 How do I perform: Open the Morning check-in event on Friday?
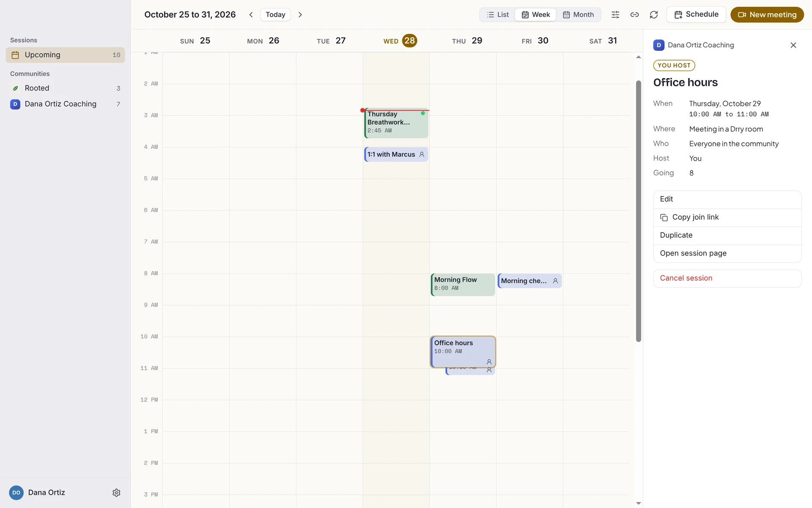pos(529,281)
